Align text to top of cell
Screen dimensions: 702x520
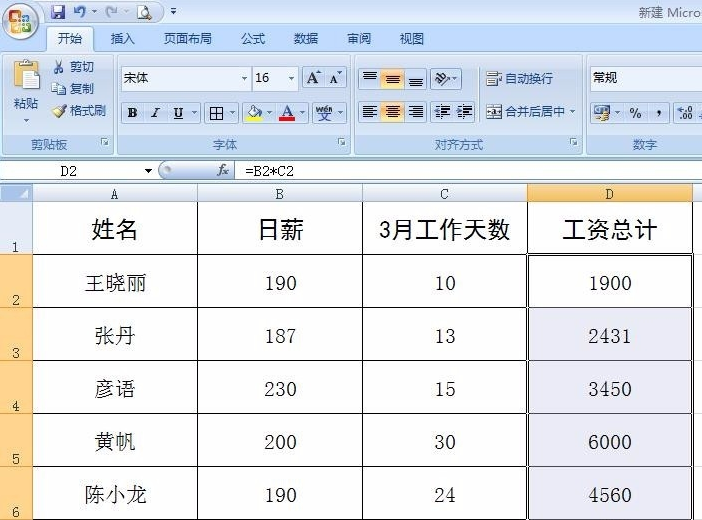[369, 78]
